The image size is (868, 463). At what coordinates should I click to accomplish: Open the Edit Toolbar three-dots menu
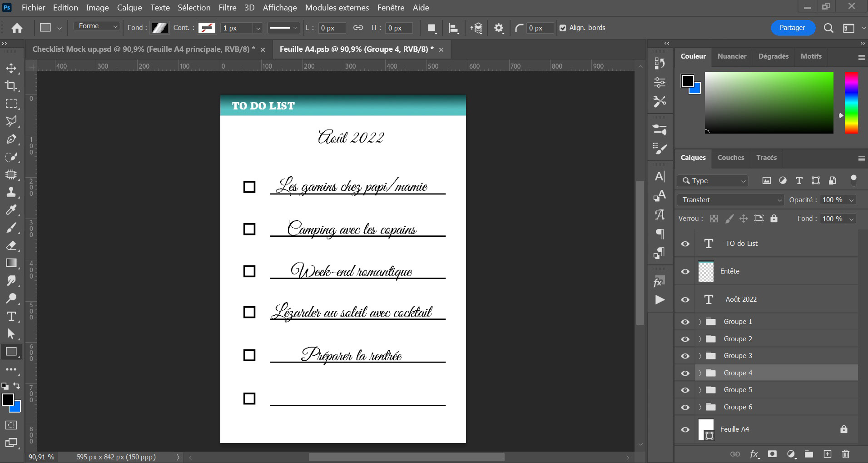(11, 369)
